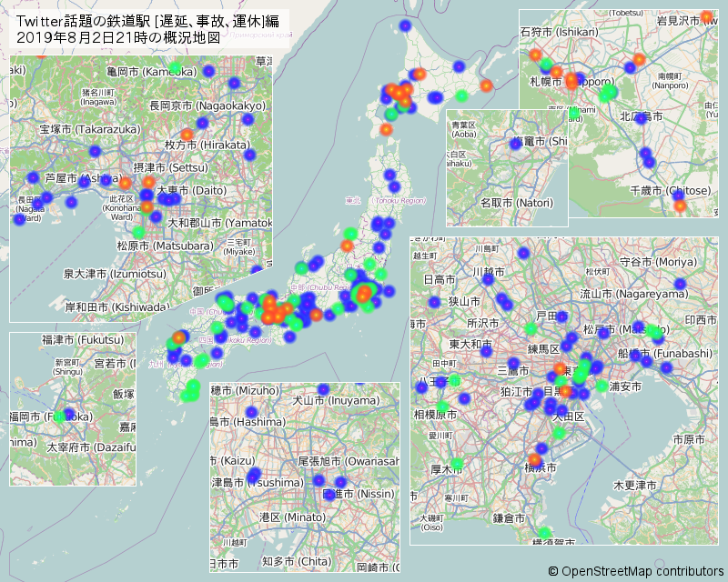The image size is (728, 582).
Task: Click the orange marker at the 横浜市 label
Action: [x=535, y=460]
